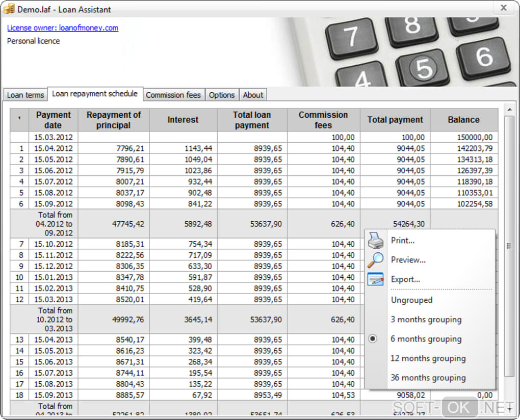Image resolution: width=520 pixels, height=420 pixels.
Task: Select 12 months grouping option
Action: 428,358
